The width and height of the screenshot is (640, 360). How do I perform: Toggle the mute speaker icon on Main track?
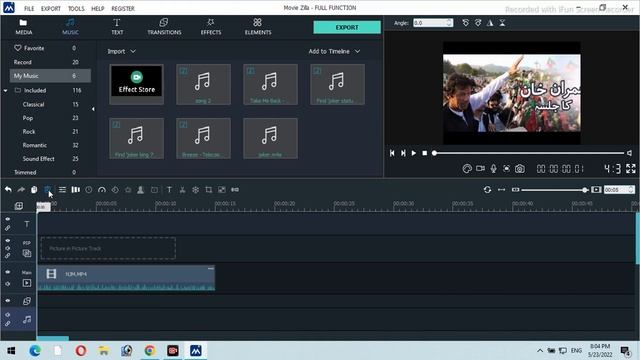(8, 284)
